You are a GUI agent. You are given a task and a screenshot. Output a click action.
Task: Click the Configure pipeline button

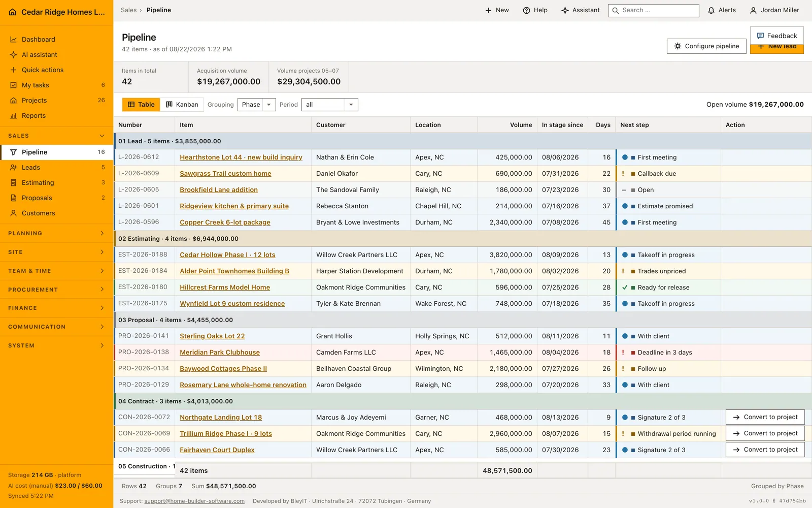706,46
